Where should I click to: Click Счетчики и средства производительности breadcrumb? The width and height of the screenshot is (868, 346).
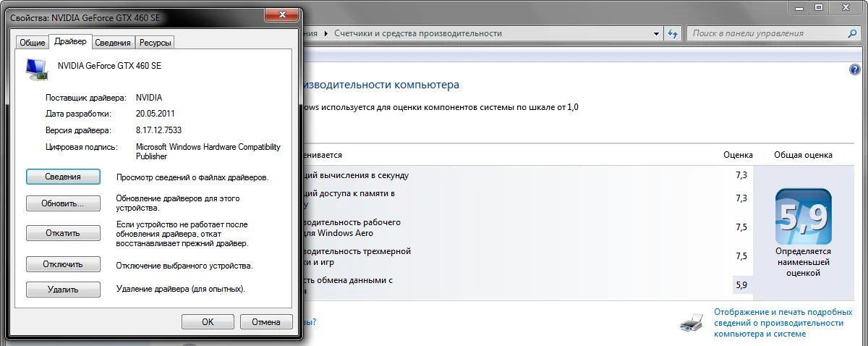pyautogui.click(x=418, y=33)
